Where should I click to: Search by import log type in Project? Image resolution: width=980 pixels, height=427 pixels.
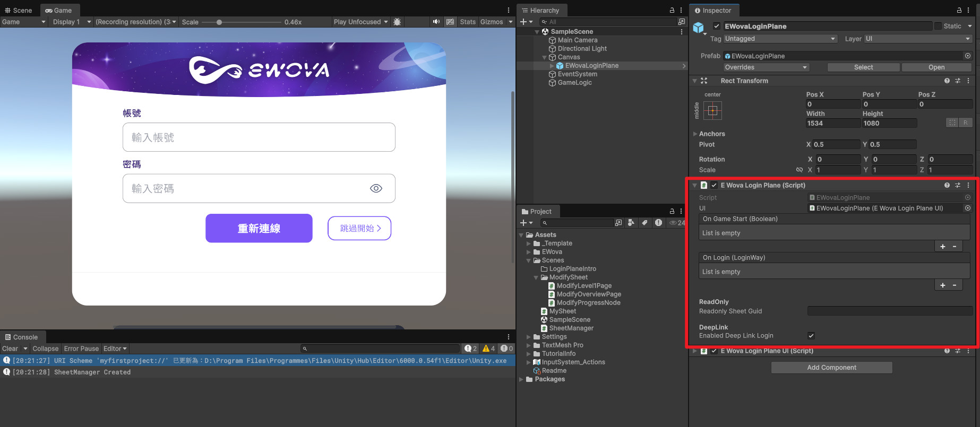tap(658, 223)
